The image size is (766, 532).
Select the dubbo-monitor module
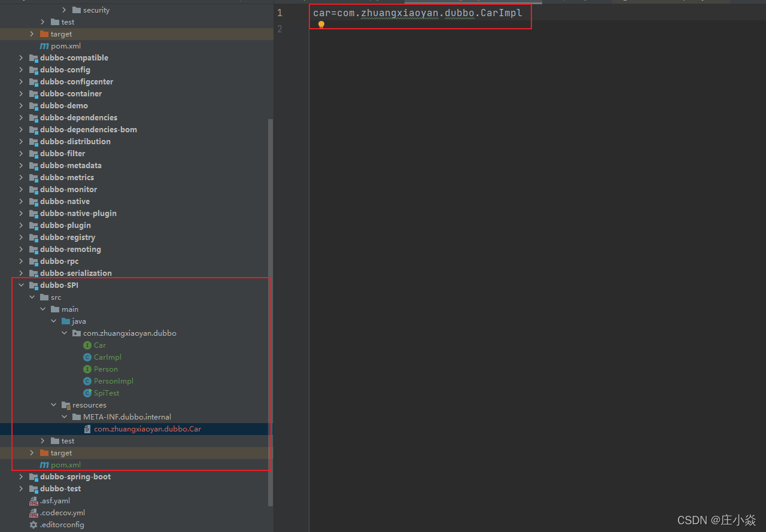(x=69, y=190)
